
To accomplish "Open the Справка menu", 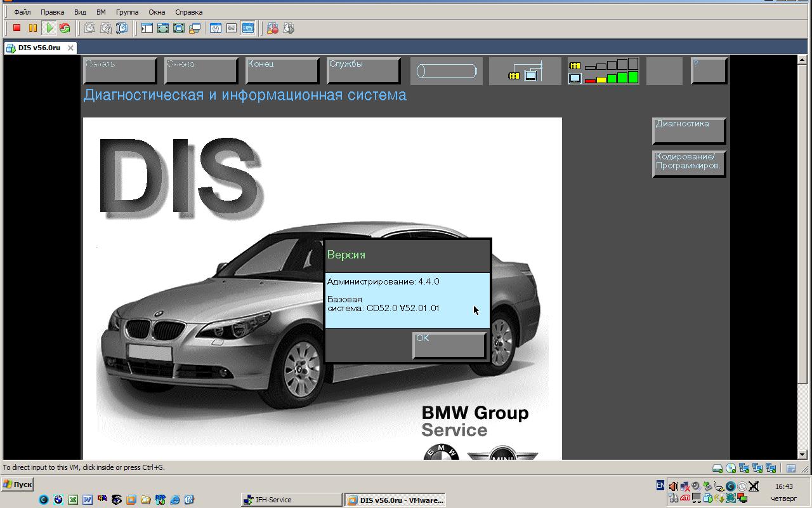I will (x=188, y=12).
